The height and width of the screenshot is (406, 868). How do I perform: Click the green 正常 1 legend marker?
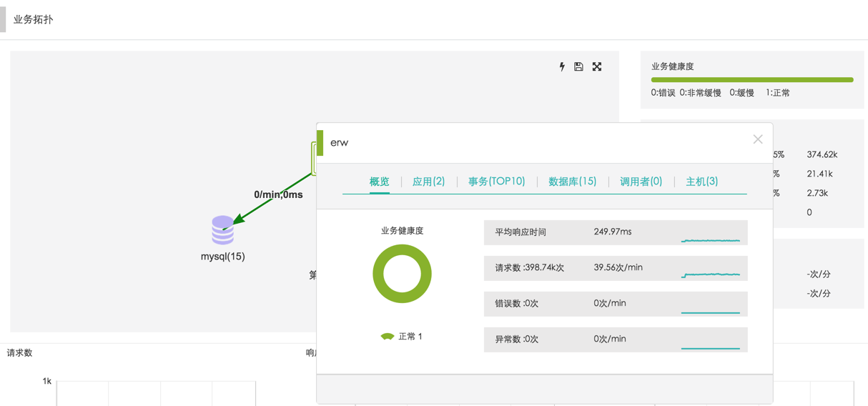tap(388, 336)
